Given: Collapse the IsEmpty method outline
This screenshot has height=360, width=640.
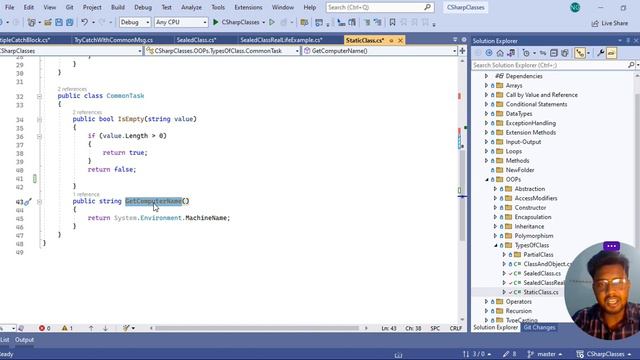Looking at the screenshot, I should (x=39, y=120).
